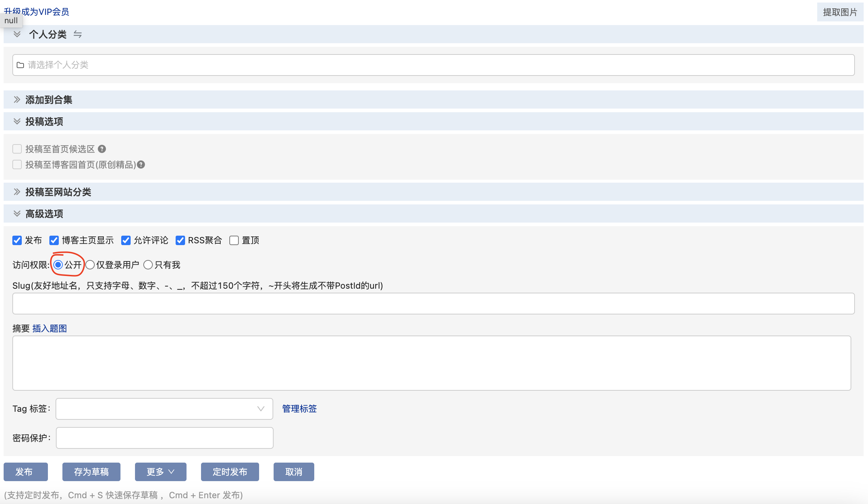Click into the Slug input field

(x=434, y=304)
